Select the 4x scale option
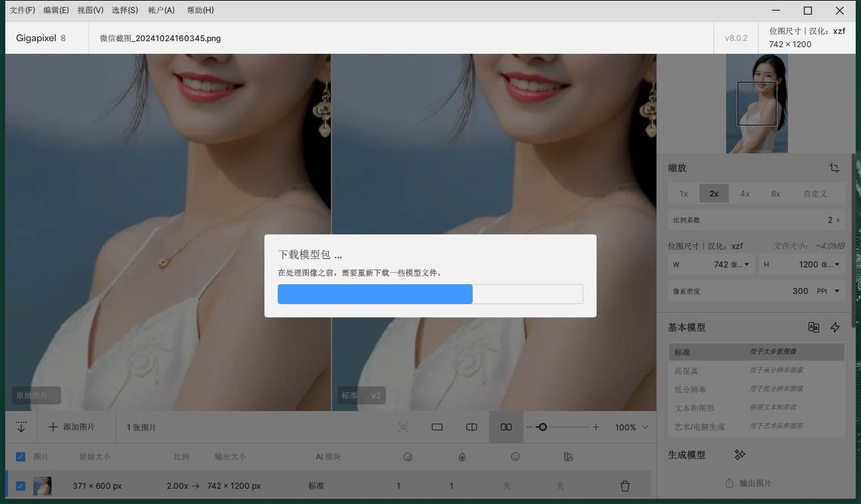The height and width of the screenshot is (504, 861). coord(745,193)
